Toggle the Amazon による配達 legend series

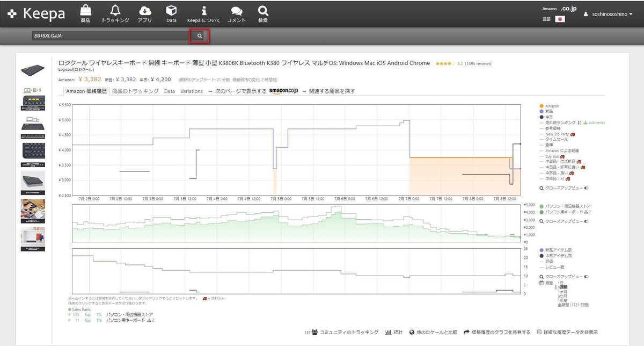(x=559, y=150)
